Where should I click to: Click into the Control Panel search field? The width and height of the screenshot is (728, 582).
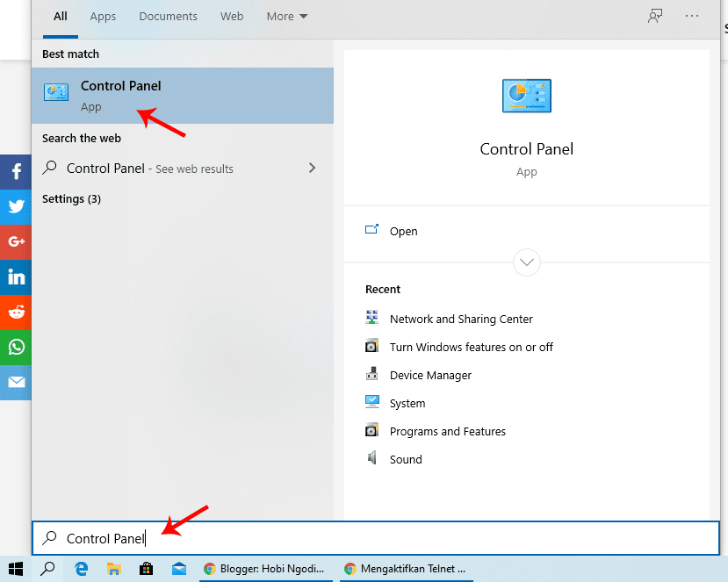[376, 538]
